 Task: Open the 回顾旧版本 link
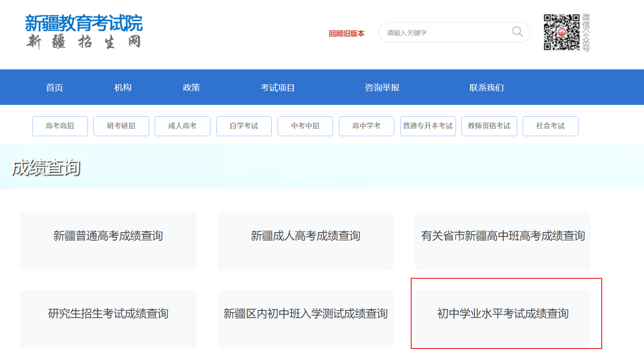click(347, 33)
